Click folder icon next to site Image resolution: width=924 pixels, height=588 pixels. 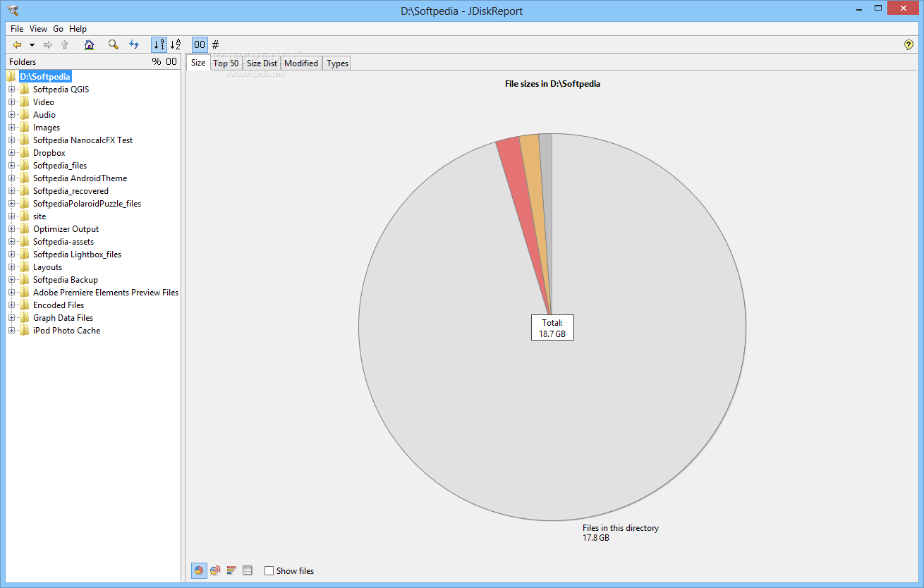[25, 216]
